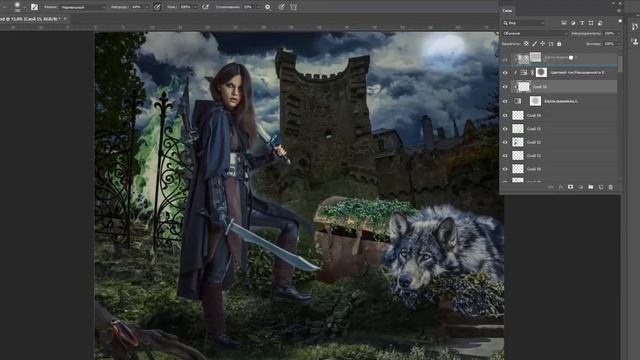Open the brush preset picker thumbnail

coord(17,6)
